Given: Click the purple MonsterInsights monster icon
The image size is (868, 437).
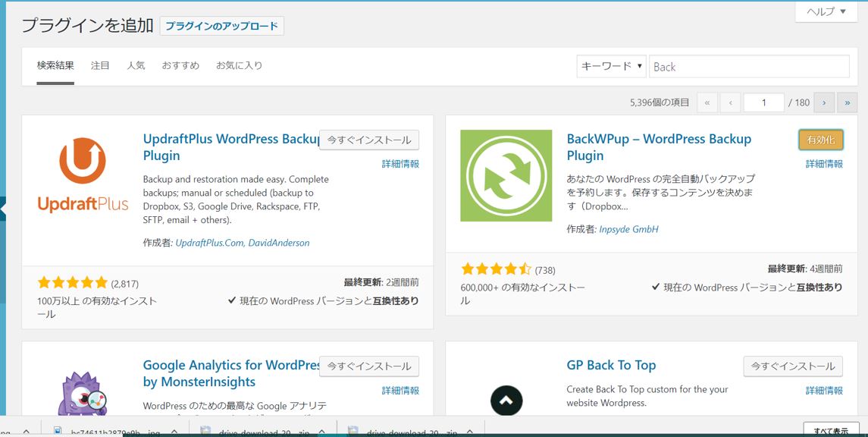Looking at the screenshot, I should (x=82, y=393).
